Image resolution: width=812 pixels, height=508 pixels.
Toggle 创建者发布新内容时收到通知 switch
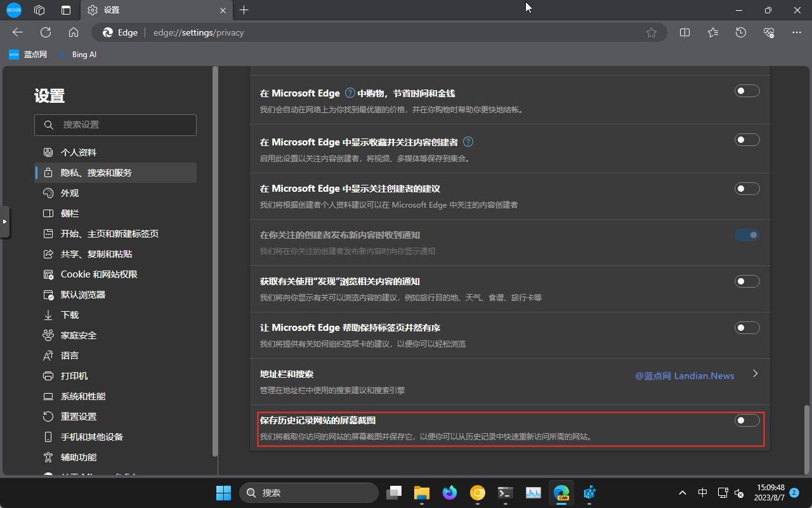click(747, 235)
